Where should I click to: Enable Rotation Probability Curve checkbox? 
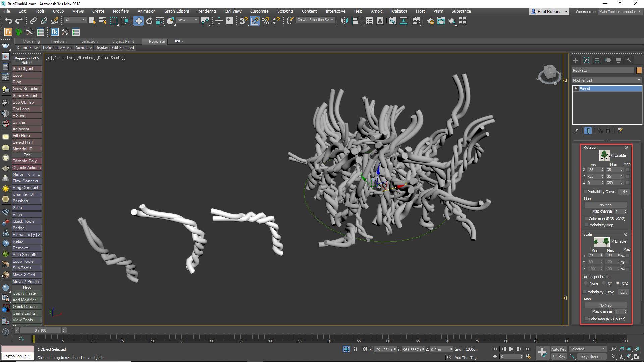[x=585, y=192]
